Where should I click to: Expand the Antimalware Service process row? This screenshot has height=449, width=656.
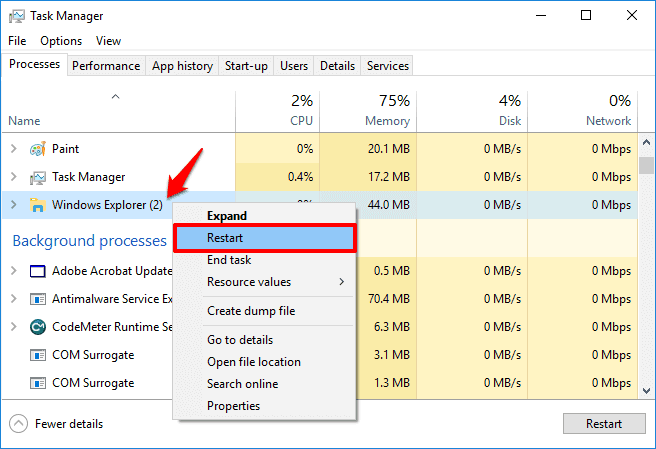pyautogui.click(x=14, y=299)
